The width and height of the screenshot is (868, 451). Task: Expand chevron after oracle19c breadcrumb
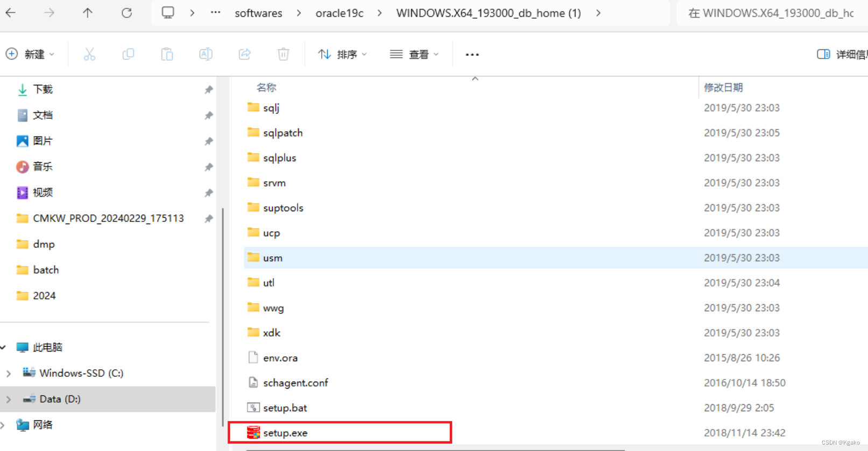pos(379,13)
